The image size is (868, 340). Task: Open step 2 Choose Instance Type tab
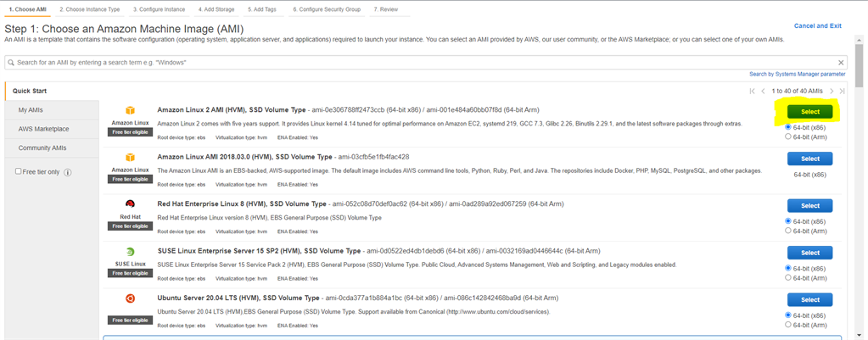[90, 9]
